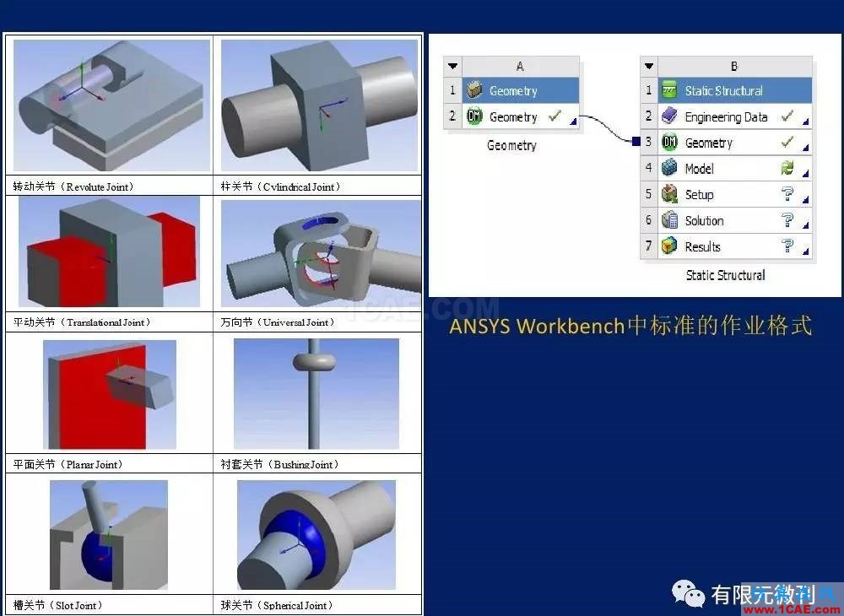Click Engineering Data cell corner triangle
Viewport: 844px width, 616px height.
(x=805, y=122)
